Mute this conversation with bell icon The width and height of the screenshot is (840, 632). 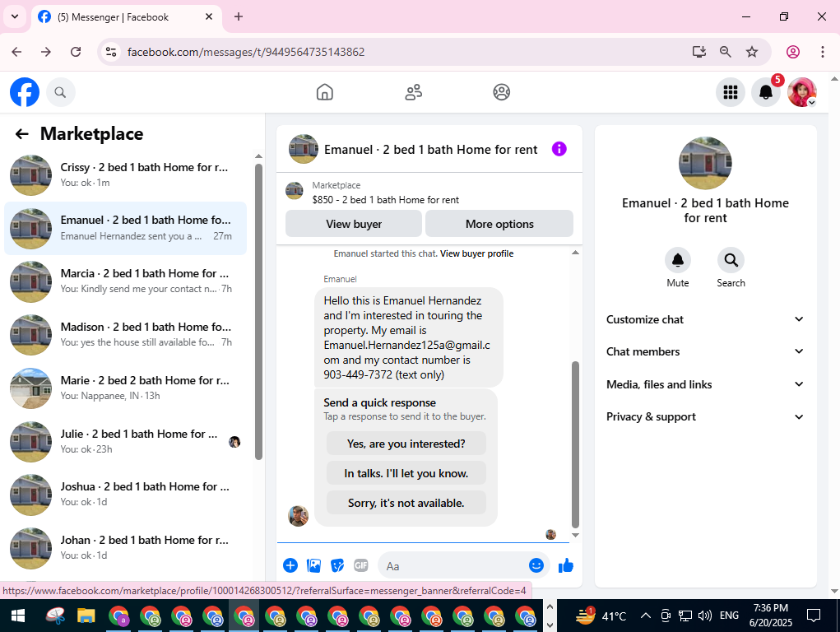pyautogui.click(x=678, y=261)
